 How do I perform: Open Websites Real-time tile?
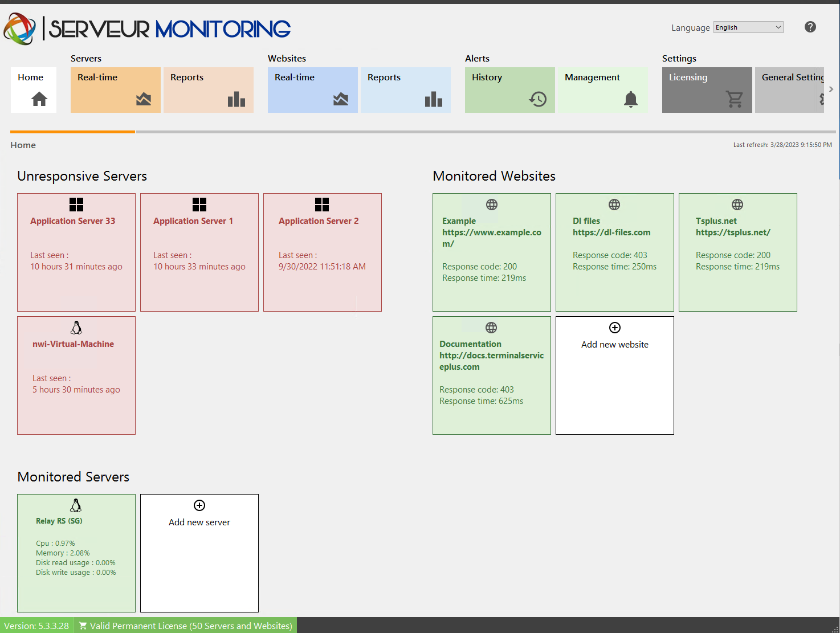313,90
